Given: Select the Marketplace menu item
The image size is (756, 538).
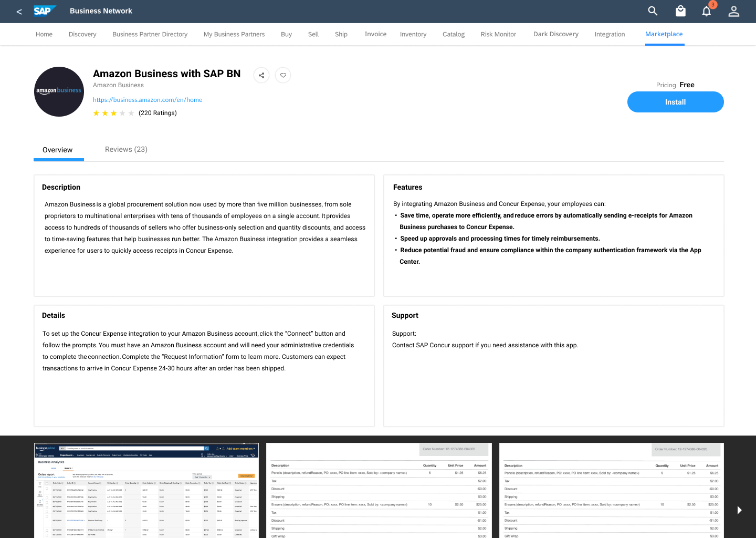Looking at the screenshot, I should click(x=664, y=34).
